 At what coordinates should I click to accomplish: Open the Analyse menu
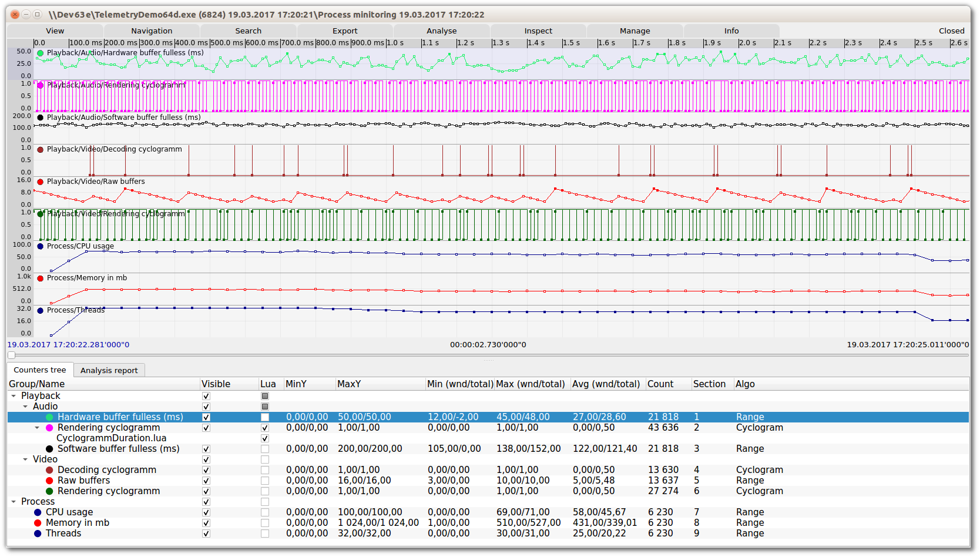441,31
